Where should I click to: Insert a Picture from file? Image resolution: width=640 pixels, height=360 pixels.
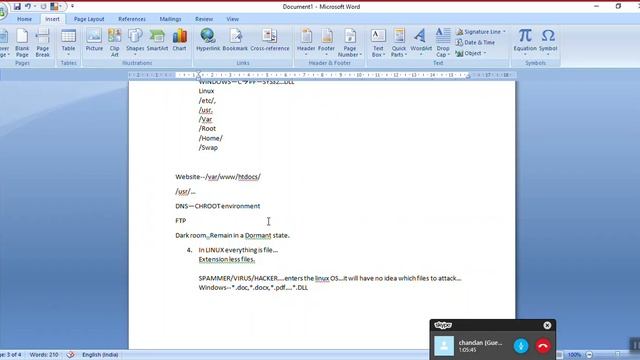point(94,40)
